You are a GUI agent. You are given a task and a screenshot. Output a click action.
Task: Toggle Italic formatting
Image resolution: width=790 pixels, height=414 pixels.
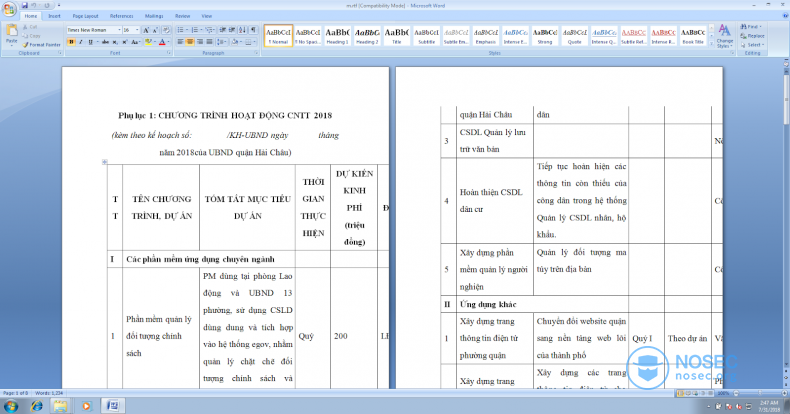point(81,42)
